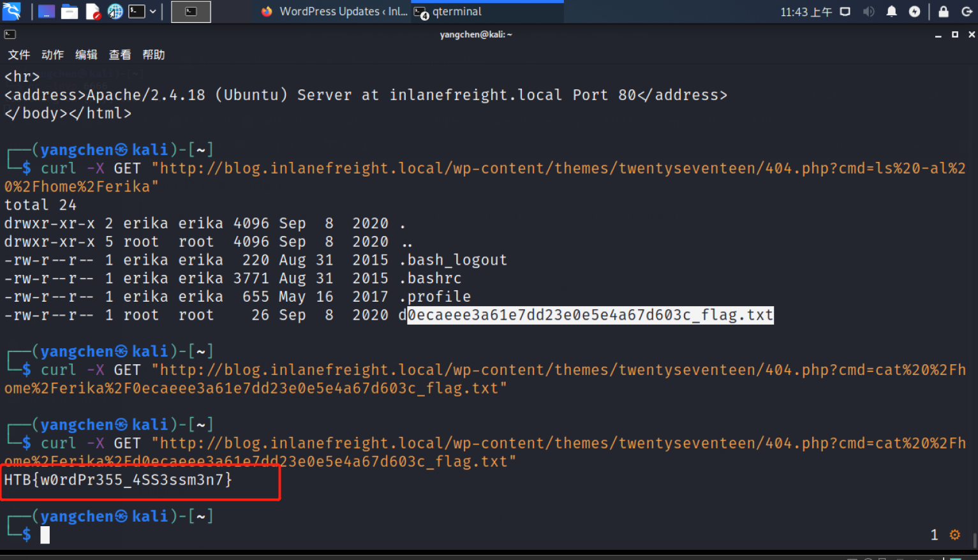Open the display settings tray icon
Image resolution: width=978 pixels, height=560 pixels.
click(845, 11)
